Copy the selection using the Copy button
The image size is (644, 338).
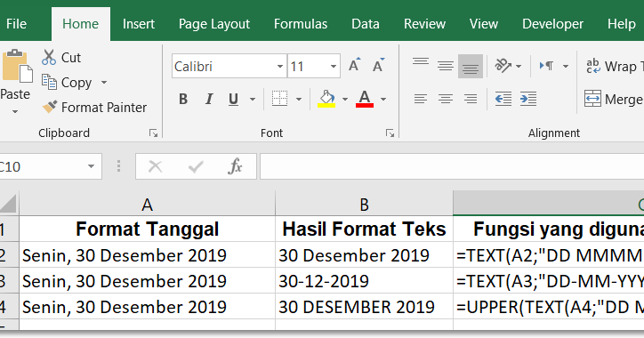66,83
